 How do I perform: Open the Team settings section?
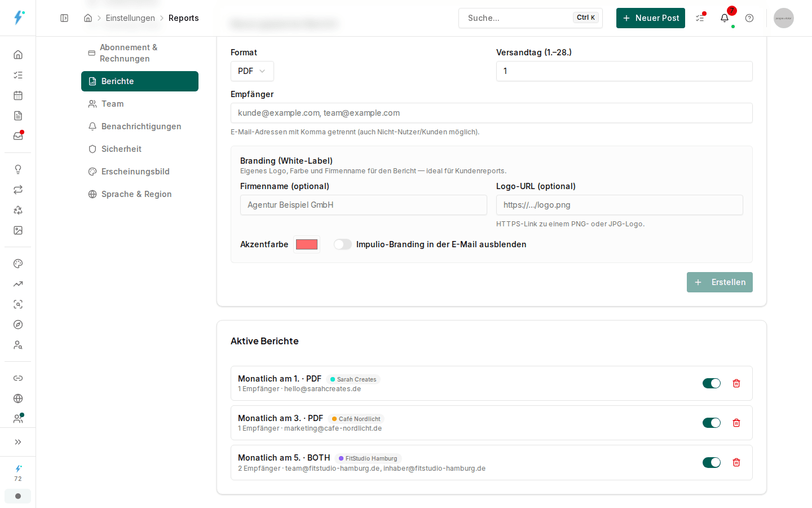tap(140, 104)
